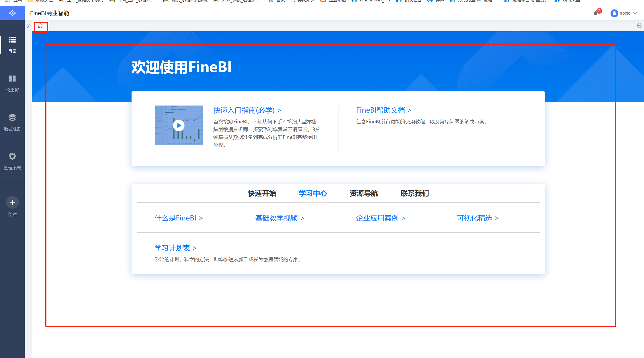This screenshot has width=644, height=358.
Task: Switch to the 联系我们 tab
Action: pyautogui.click(x=414, y=193)
